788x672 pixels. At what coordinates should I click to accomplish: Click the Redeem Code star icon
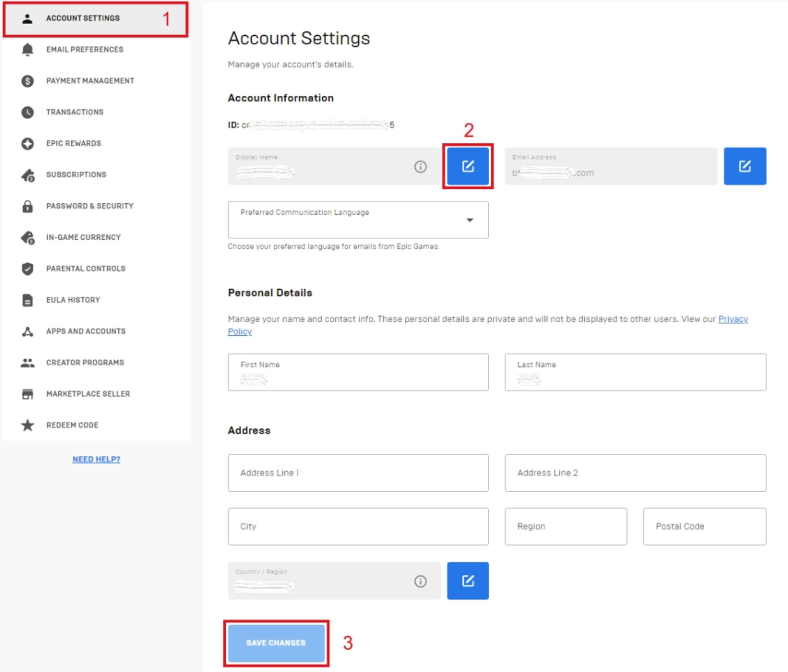tap(27, 425)
